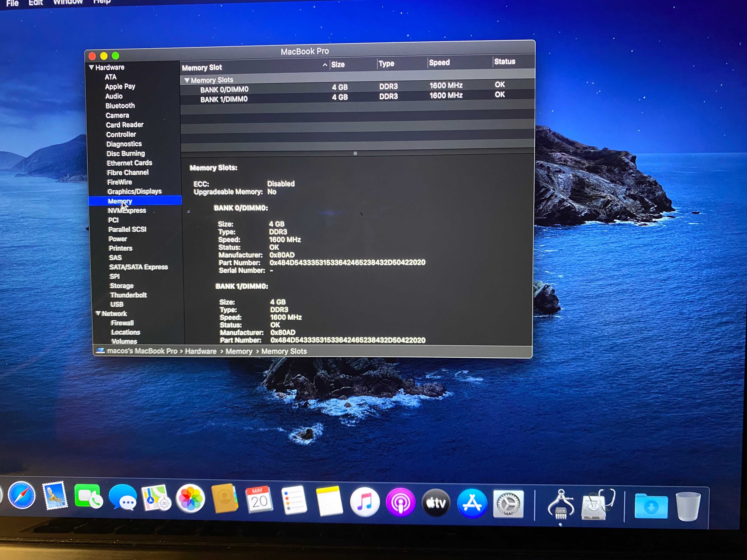Open Photos app in the dock
The image size is (747, 560).
(x=190, y=499)
